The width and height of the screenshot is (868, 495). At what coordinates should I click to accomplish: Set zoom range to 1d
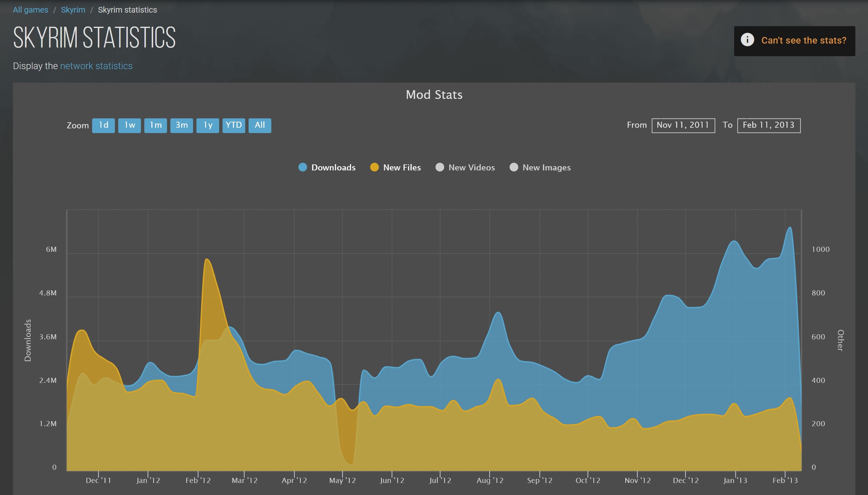coord(103,125)
